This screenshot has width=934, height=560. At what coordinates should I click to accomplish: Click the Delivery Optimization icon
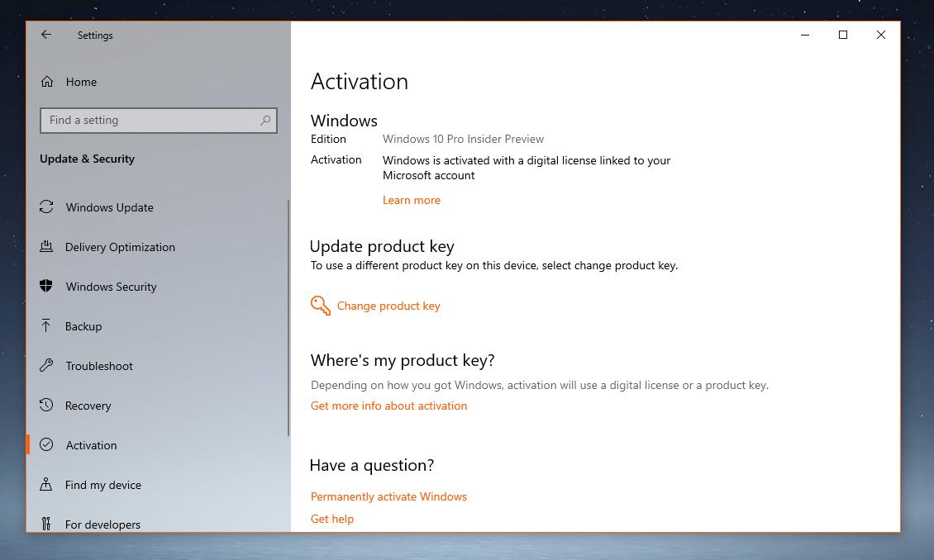(x=45, y=246)
